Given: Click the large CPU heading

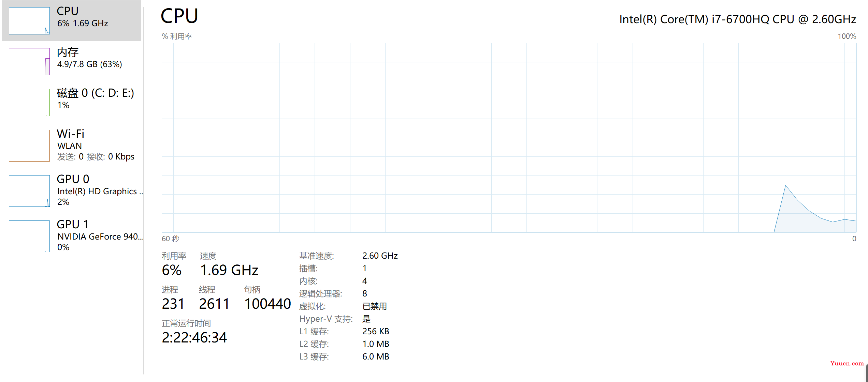Looking at the screenshot, I should pyautogui.click(x=179, y=16).
